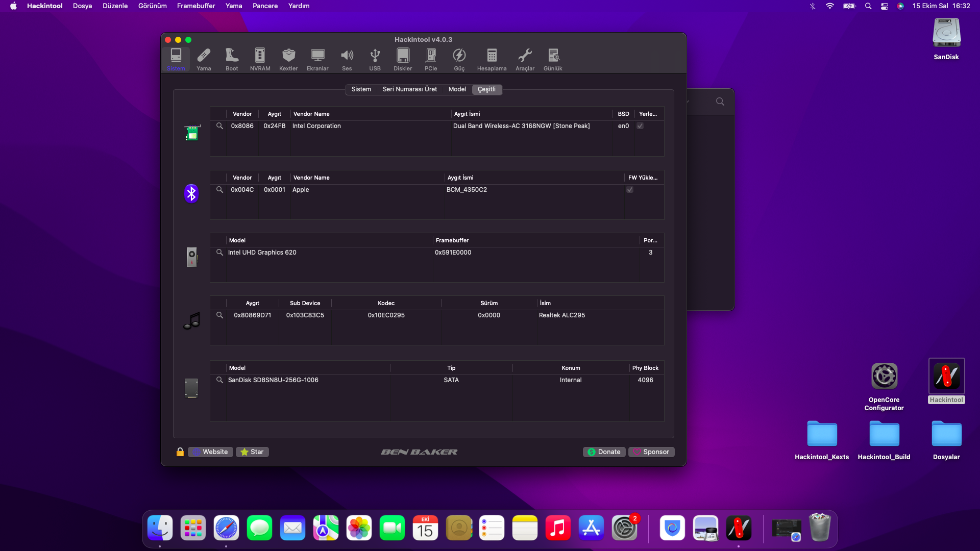Select the Seri Numarası Üret tab
This screenshot has height=551, width=980.
409,89
